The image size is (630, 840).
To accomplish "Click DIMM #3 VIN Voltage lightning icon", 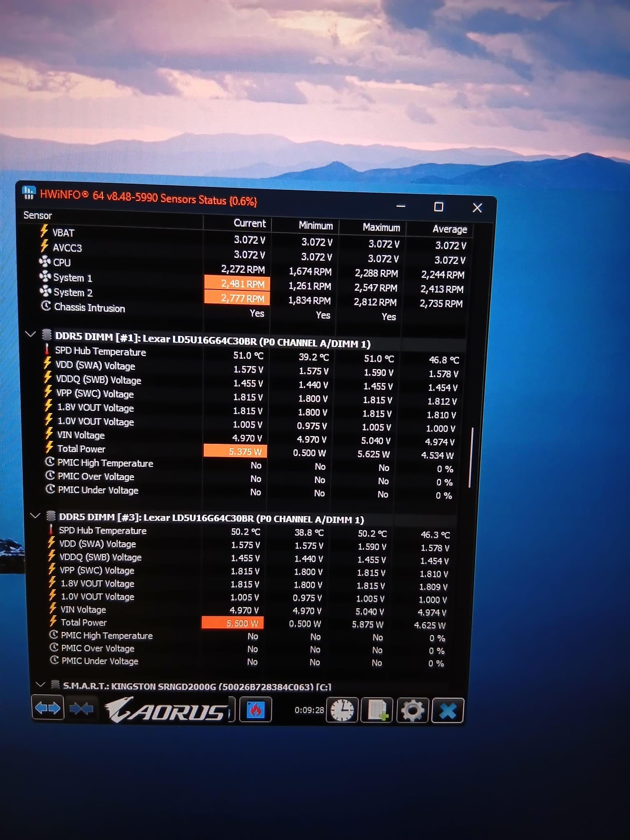I will coord(52,608).
